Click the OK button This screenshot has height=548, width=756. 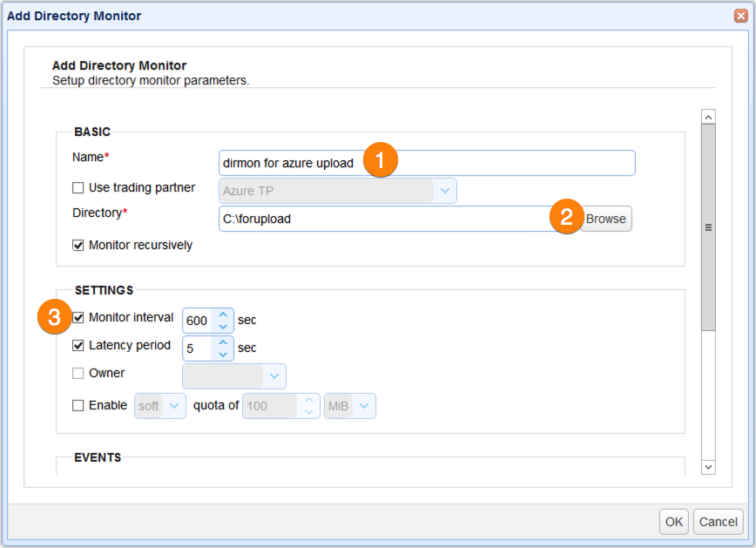673,521
